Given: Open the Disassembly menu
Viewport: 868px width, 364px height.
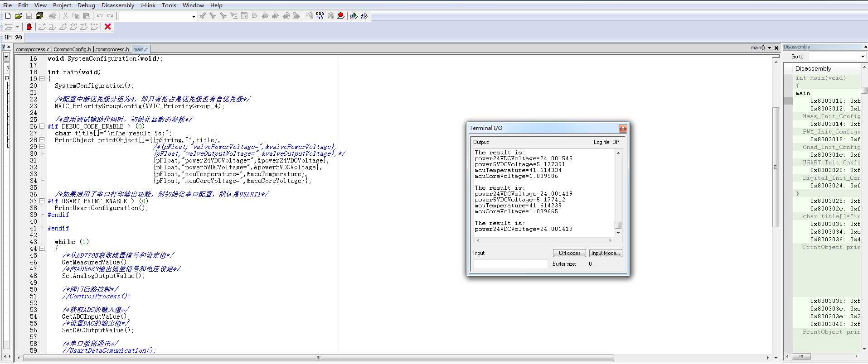Looking at the screenshot, I should point(118,5).
